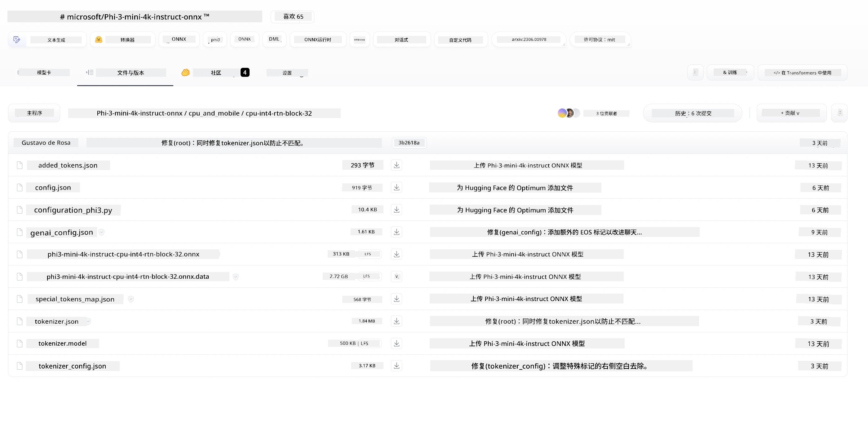Image resolution: width=868 pixels, height=428 pixels.
Task: Click the text generation task icon
Action: pyautogui.click(x=17, y=40)
